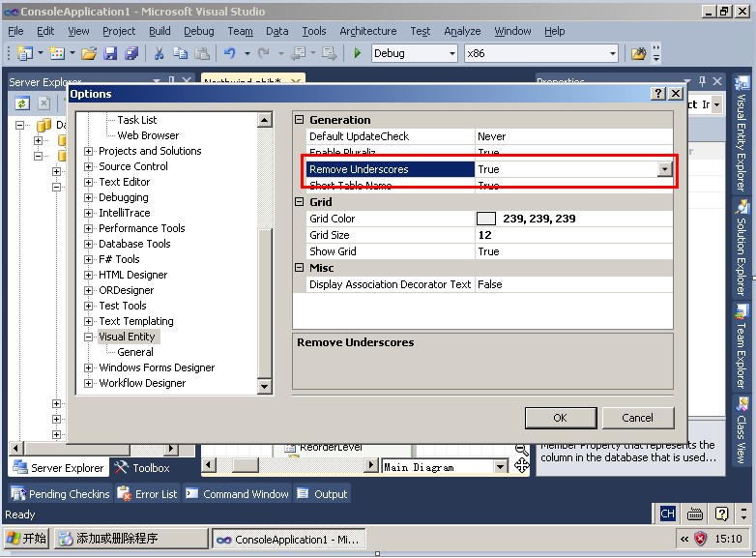Viewport: 756px width, 558px height.
Task: Click the Navigate Backward toolbar icon
Action: click(x=298, y=53)
